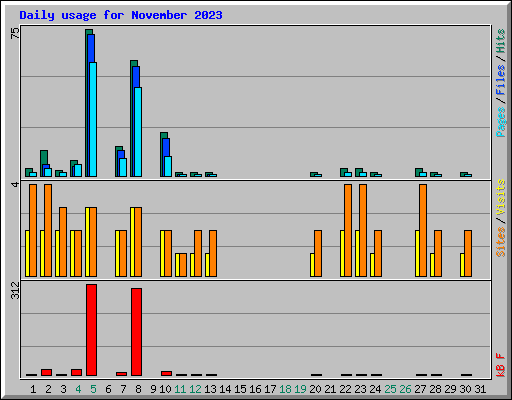Click day label 1 on the axis

click(x=33, y=389)
